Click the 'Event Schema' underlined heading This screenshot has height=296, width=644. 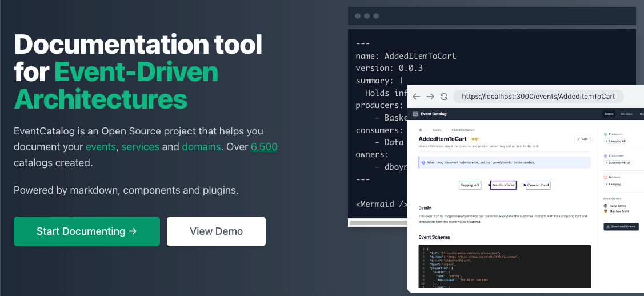pos(434,237)
